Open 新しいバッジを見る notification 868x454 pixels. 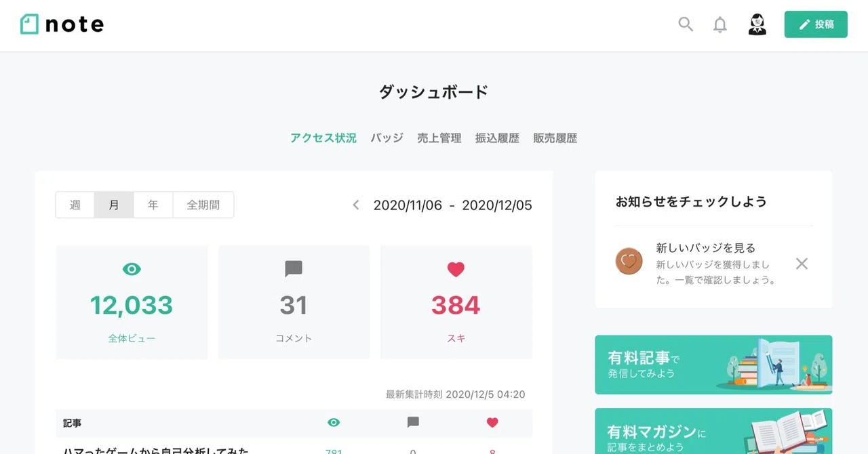click(706, 248)
